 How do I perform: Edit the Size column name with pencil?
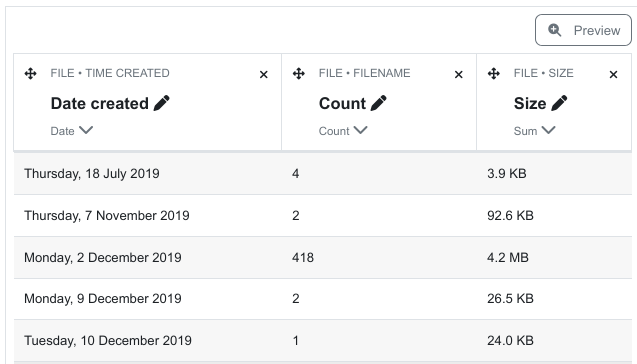pyautogui.click(x=559, y=103)
